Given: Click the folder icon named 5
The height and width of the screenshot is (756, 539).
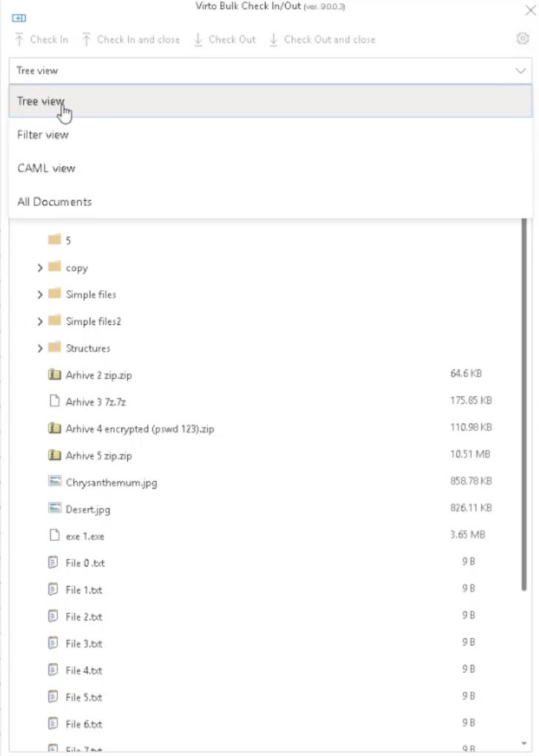Looking at the screenshot, I should [55, 239].
